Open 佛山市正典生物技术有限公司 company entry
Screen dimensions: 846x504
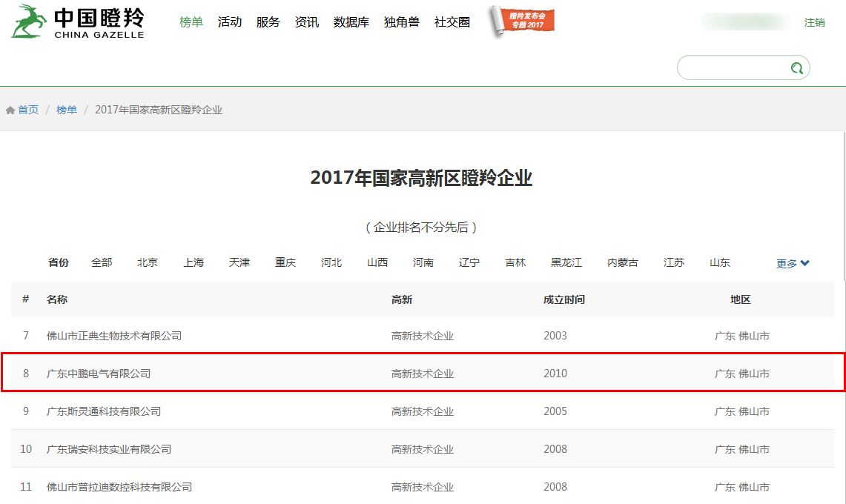click(x=114, y=336)
